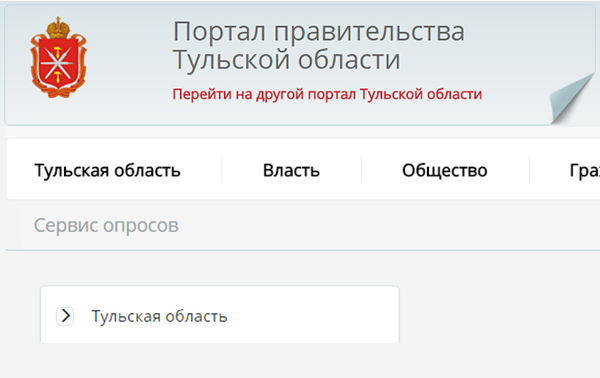Click the 'Сервис опросов' heading

[106, 225]
